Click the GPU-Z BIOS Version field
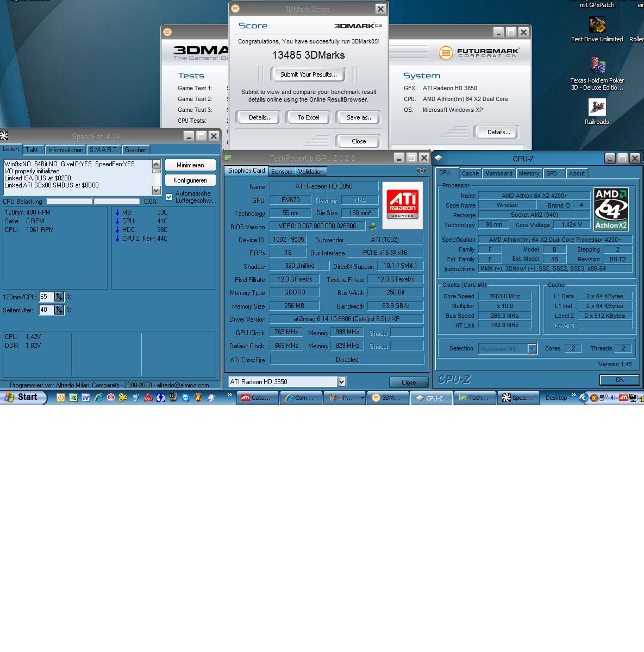 click(x=318, y=226)
